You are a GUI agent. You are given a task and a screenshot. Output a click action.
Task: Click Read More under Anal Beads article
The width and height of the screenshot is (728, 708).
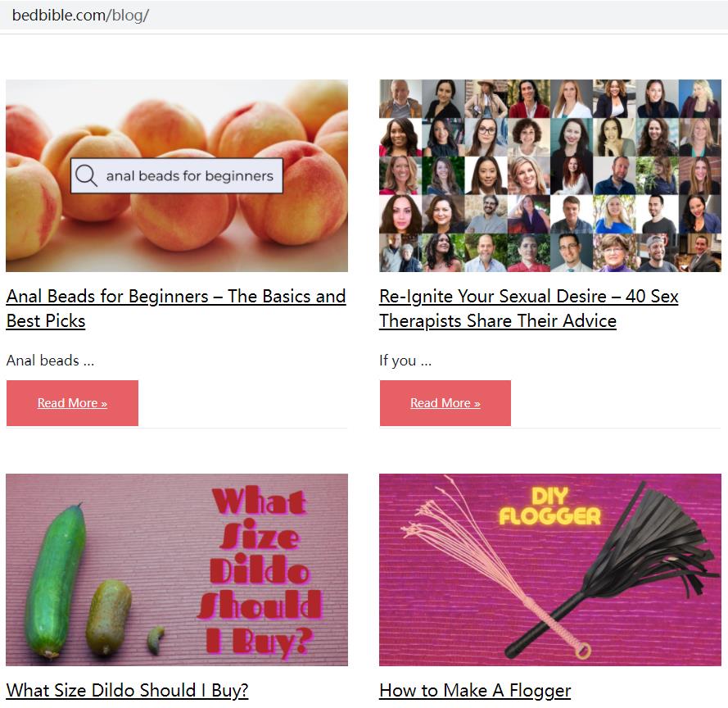coord(72,403)
